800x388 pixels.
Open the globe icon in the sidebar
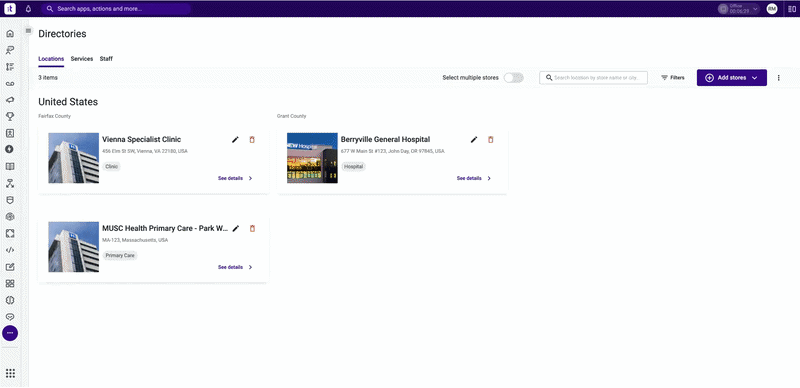(10, 216)
